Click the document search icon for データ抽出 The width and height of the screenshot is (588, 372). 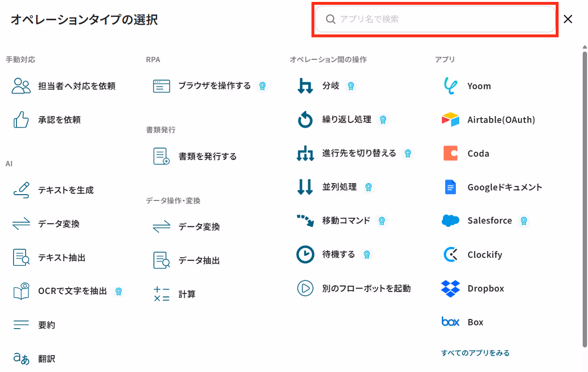coord(162,260)
